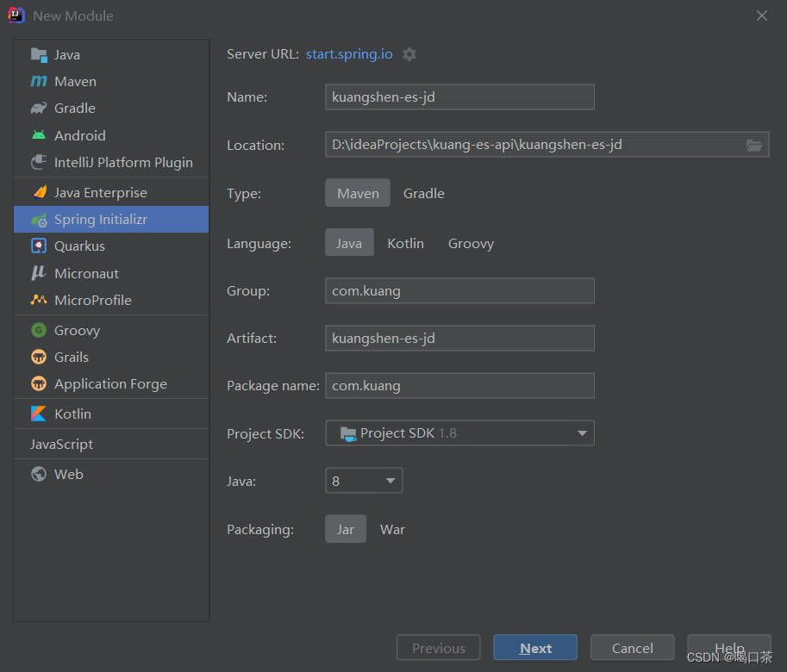Image resolution: width=787 pixels, height=672 pixels.
Task: Focus the Artifact input field
Action: [x=459, y=338]
